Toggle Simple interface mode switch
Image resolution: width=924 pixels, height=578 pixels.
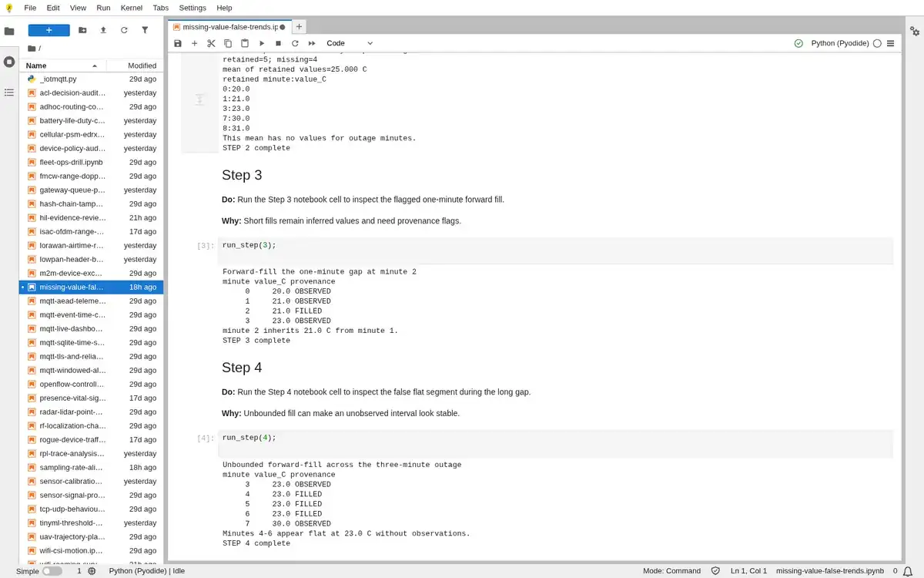(52, 571)
